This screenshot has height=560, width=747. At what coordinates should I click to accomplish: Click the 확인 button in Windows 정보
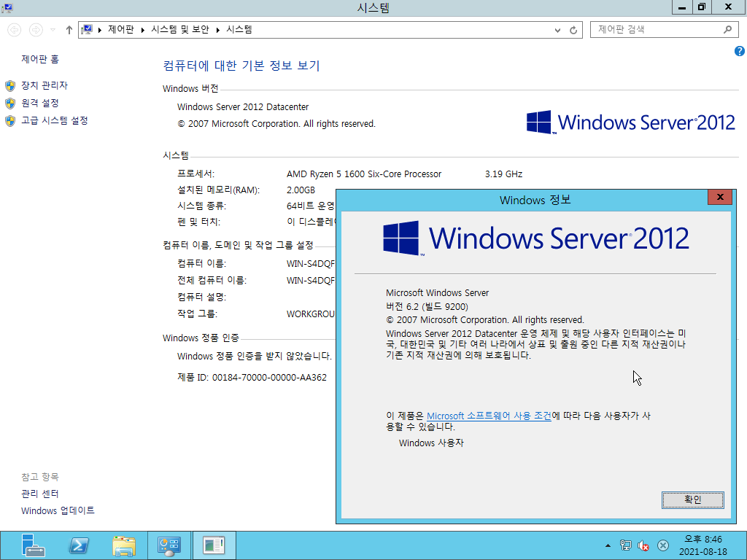click(x=693, y=500)
